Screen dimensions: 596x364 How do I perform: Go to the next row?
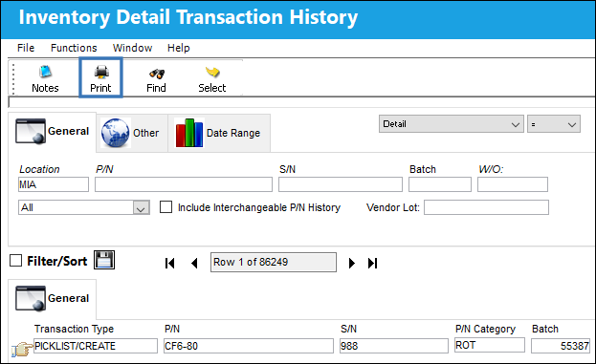tap(352, 263)
